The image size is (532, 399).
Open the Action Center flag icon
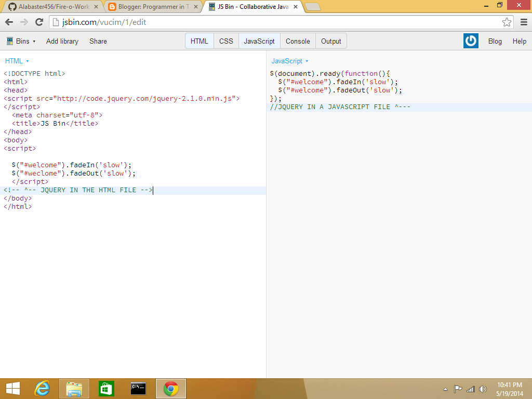[x=458, y=389]
